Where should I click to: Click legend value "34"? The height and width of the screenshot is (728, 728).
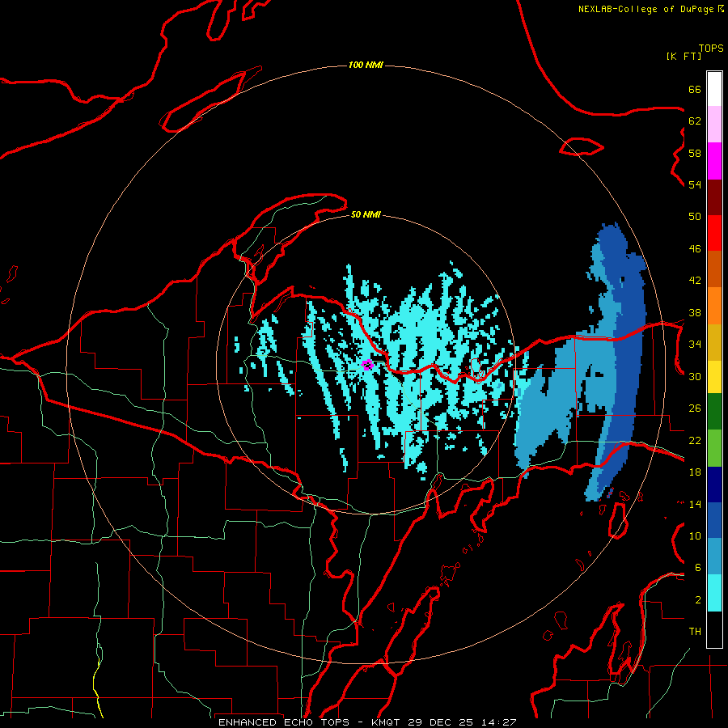point(695,345)
